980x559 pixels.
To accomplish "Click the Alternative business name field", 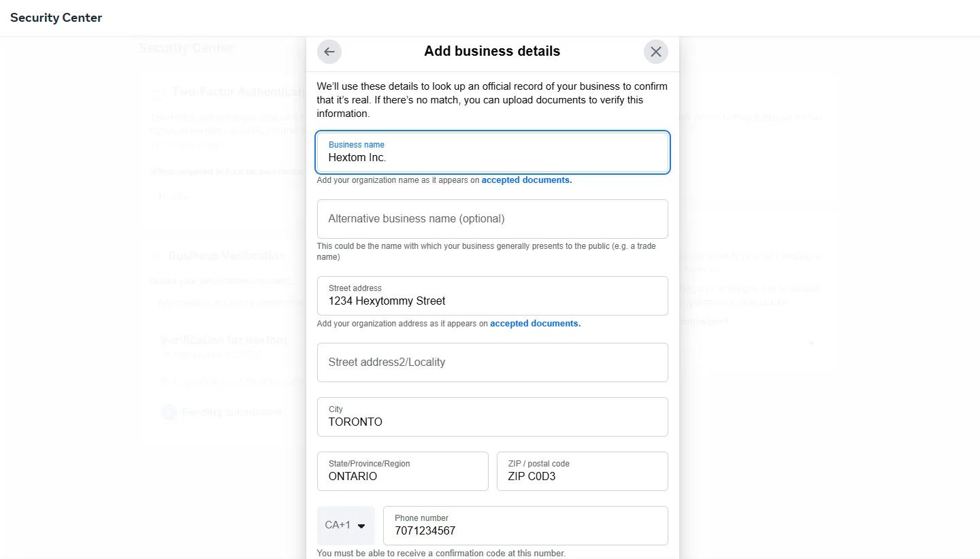I will [x=493, y=219].
